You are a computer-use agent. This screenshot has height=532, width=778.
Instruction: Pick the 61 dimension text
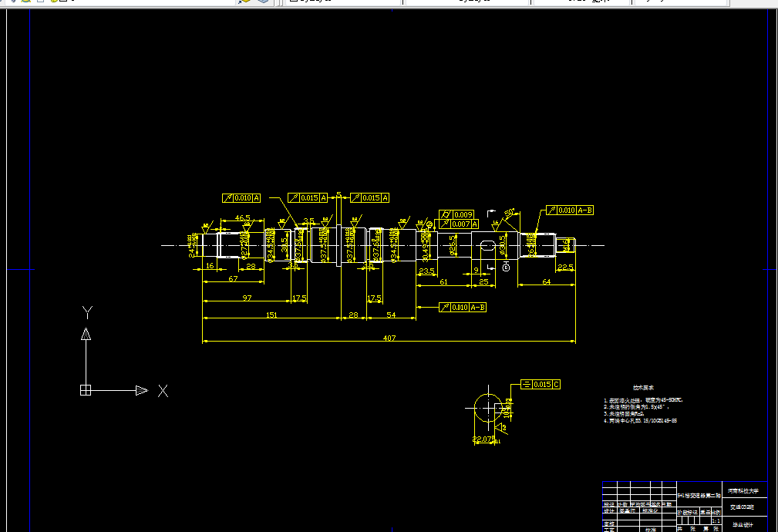click(443, 281)
